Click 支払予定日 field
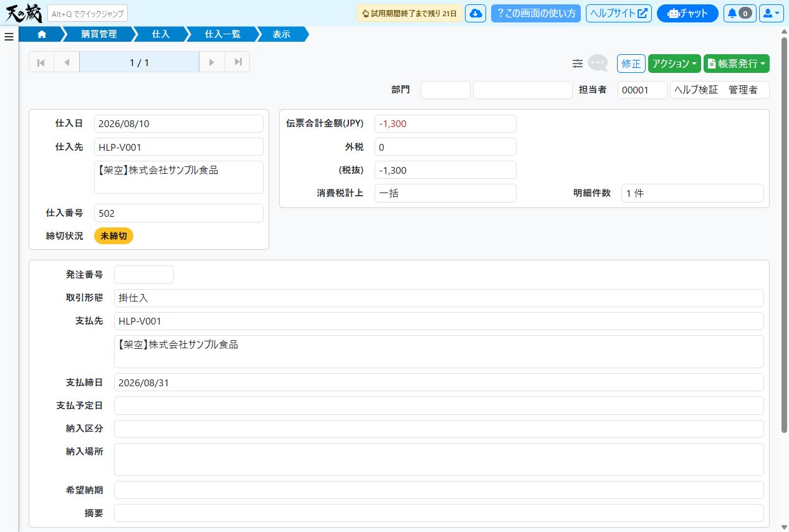The width and height of the screenshot is (789, 532). point(439,406)
